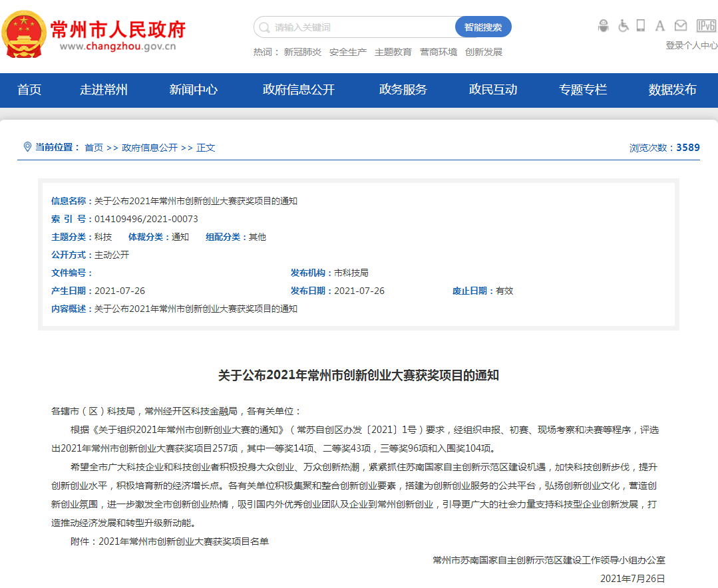The height and width of the screenshot is (588, 718).
Task: Click 体裁分类 value 通知
Action: click(180, 237)
